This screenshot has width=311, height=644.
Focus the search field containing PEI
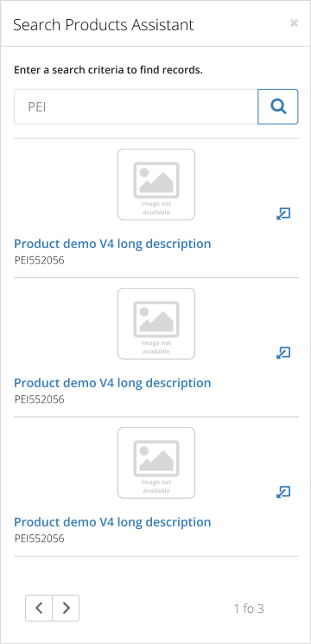tap(136, 107)
